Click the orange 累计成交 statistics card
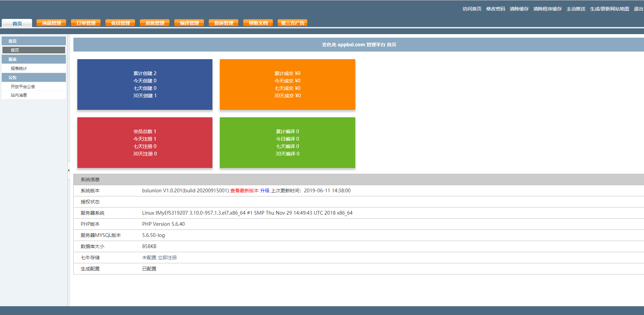The width and height of the screenshot is (644, 315). [287, 84]
